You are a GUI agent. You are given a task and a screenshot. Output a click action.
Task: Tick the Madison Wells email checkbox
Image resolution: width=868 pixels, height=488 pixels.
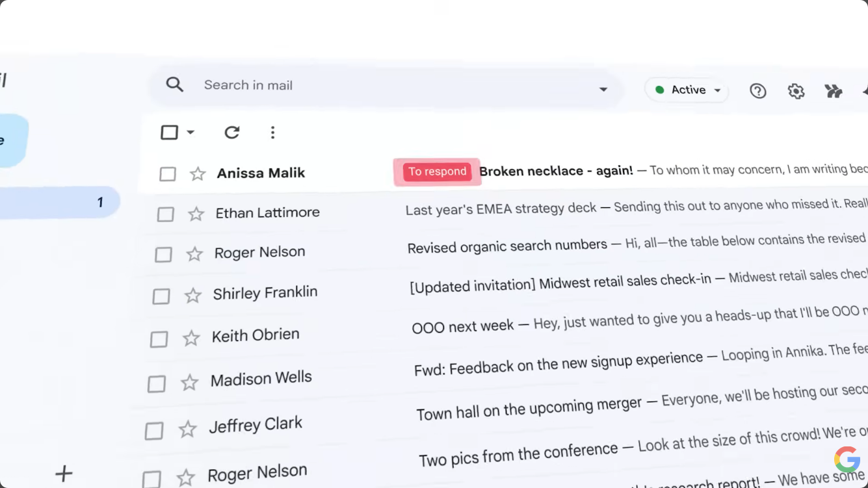[156, 383]
